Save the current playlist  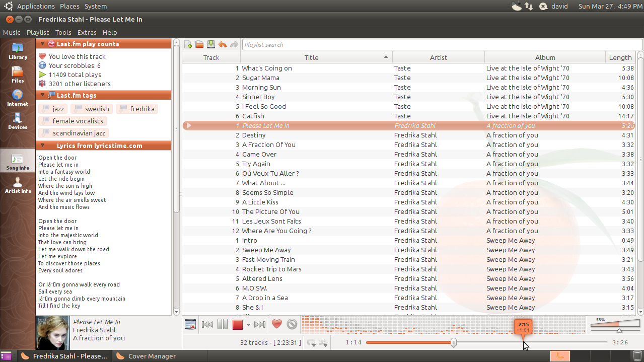[211, 44]
